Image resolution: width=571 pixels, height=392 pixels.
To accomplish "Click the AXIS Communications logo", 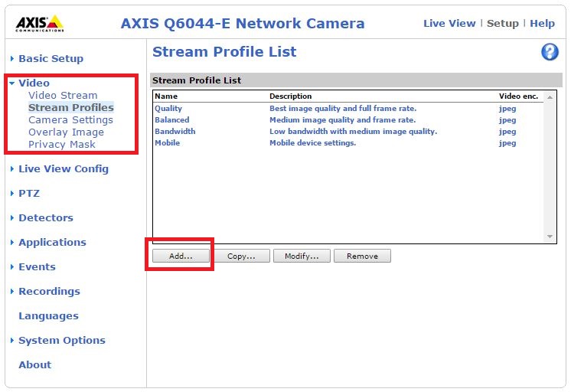I will point(40,23).
